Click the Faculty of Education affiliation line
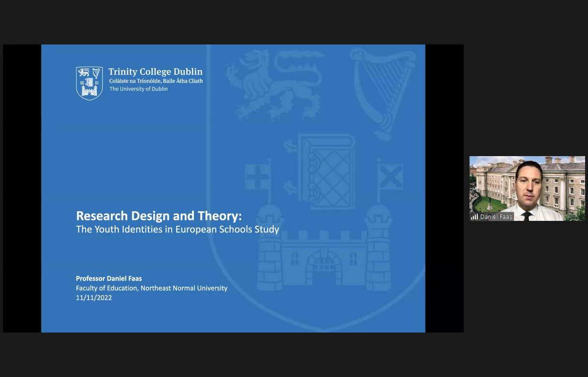Viewport: 588px width, 377px height. (151, 288)
